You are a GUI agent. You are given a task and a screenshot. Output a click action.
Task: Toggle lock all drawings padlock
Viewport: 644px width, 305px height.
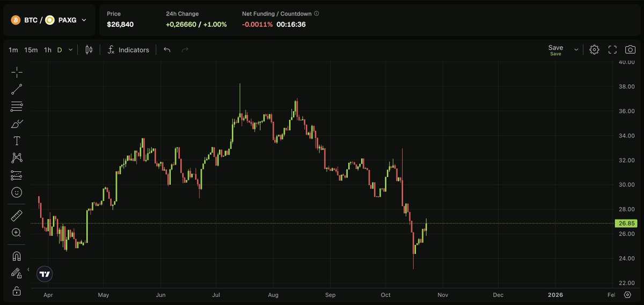pos(17,291)
